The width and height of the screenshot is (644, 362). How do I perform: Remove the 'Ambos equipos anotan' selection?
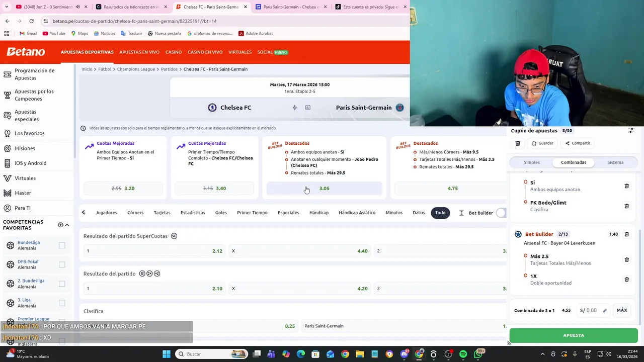[626, 186]
